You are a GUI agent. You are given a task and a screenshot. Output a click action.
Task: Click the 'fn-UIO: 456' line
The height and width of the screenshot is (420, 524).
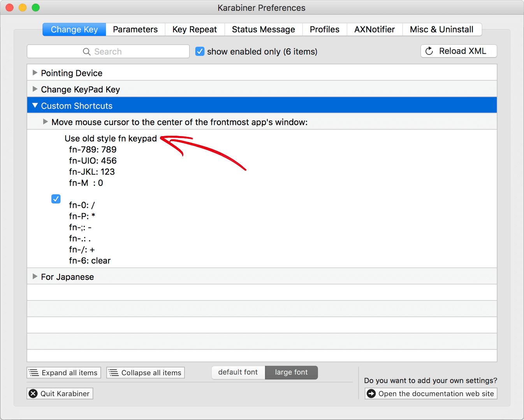tap(93, 161)
